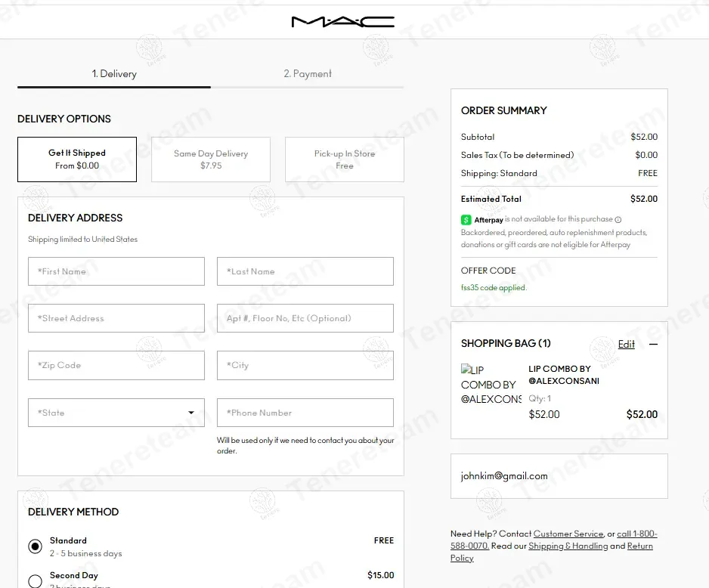The height and width of the screenshot is (588, 709).
Task: Select the Second Day delivery radio button
Action: (35, 580)
